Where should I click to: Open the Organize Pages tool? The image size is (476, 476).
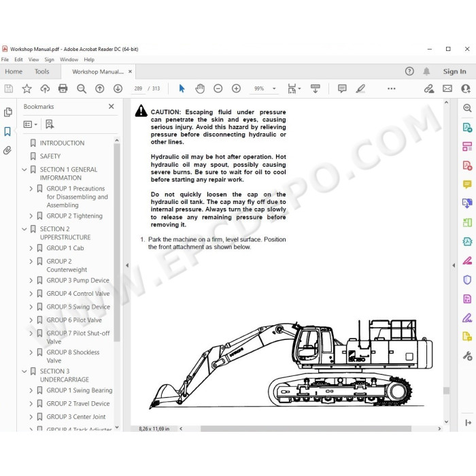(467, 146)
